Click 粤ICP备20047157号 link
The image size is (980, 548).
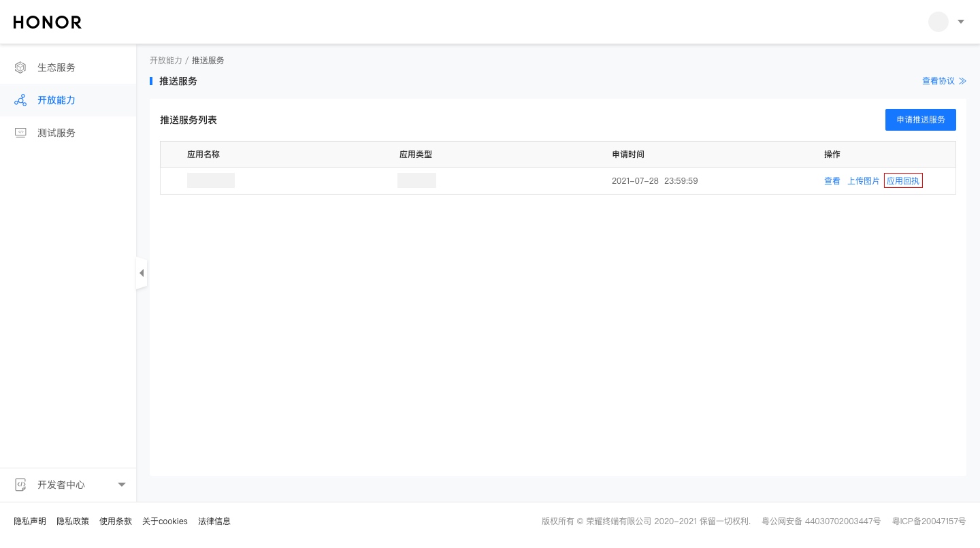[929, 521]
